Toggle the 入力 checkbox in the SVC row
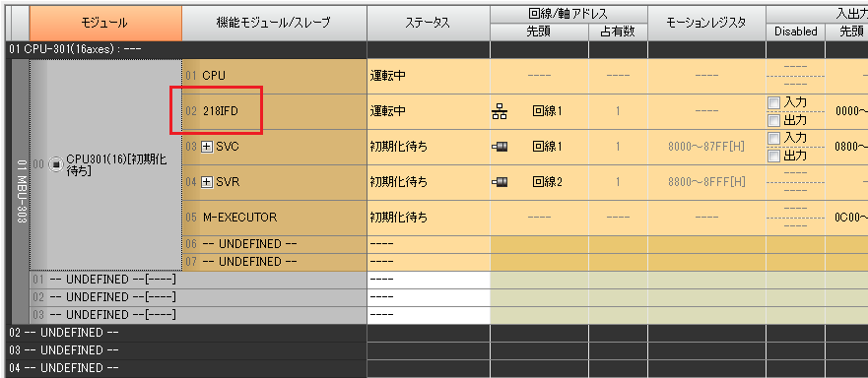 (x=773, y=138)
